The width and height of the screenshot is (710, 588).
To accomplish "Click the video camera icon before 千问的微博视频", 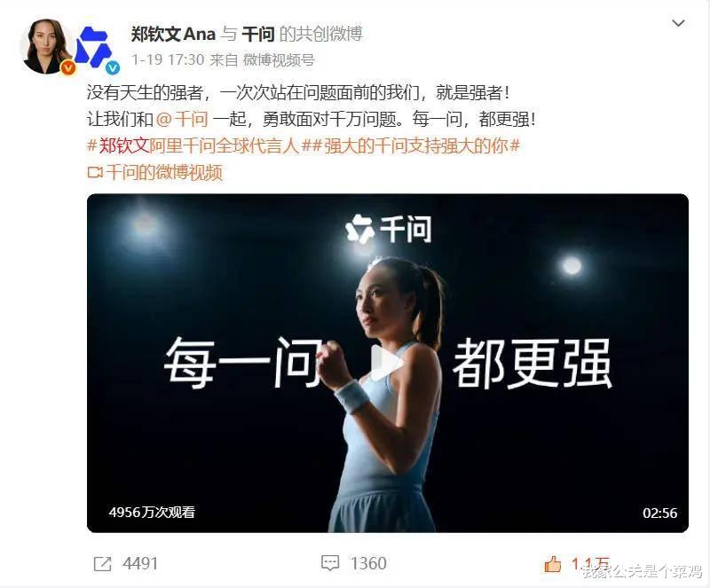I will [95, 172].
